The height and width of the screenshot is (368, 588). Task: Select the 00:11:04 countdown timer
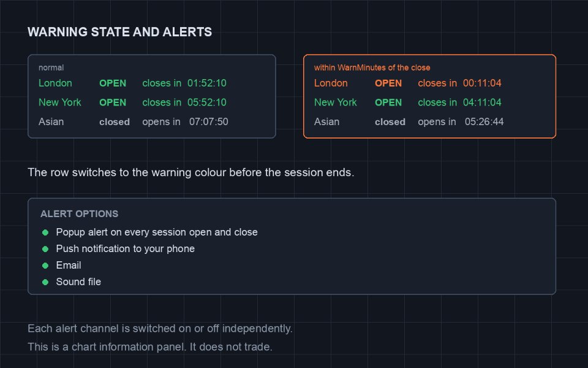pyautogui.click(x=482, y=83)
